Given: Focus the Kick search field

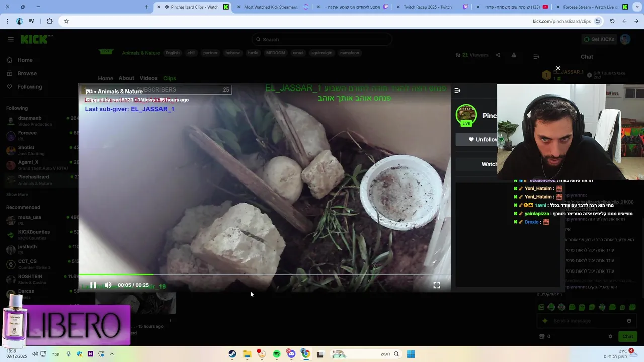Looking at the screenshot, I should point(322,39).
